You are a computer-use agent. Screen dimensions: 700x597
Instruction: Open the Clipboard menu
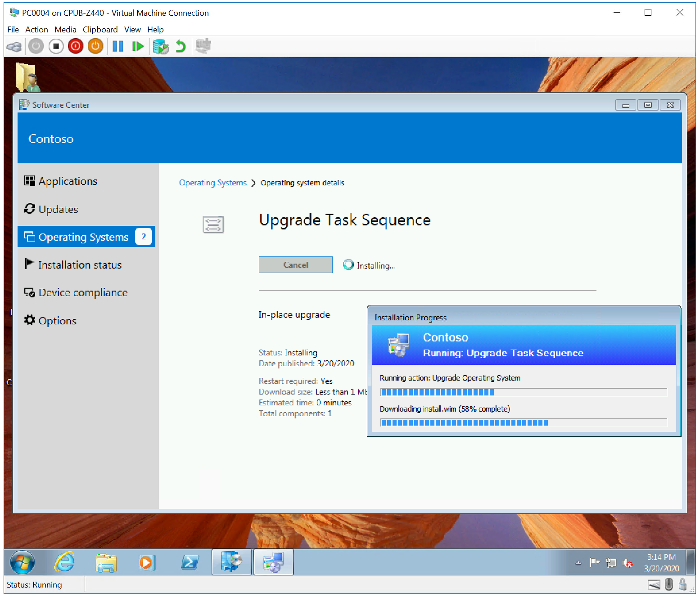pyautogui.click(x=100, y=30)
